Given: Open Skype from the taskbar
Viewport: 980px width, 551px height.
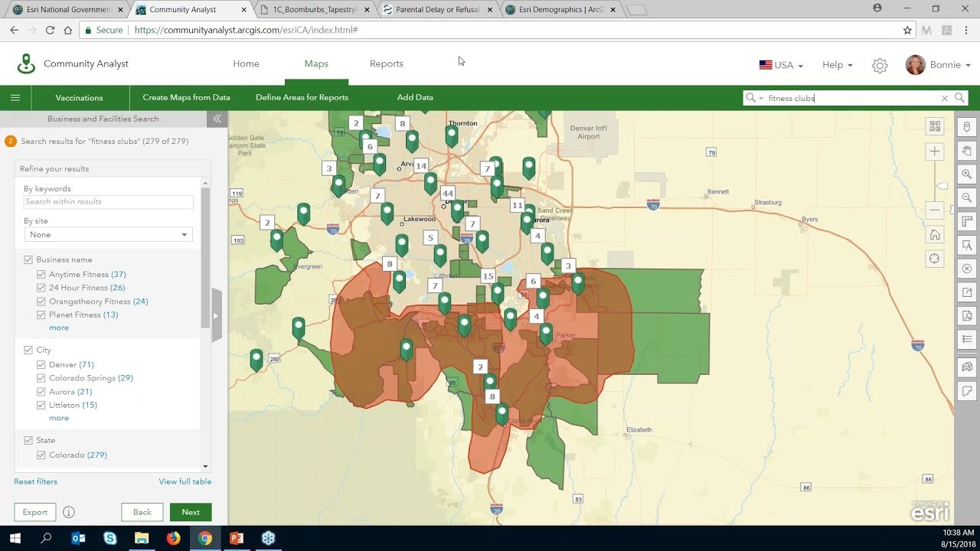Looking at the screenshot, I should 110,538.
